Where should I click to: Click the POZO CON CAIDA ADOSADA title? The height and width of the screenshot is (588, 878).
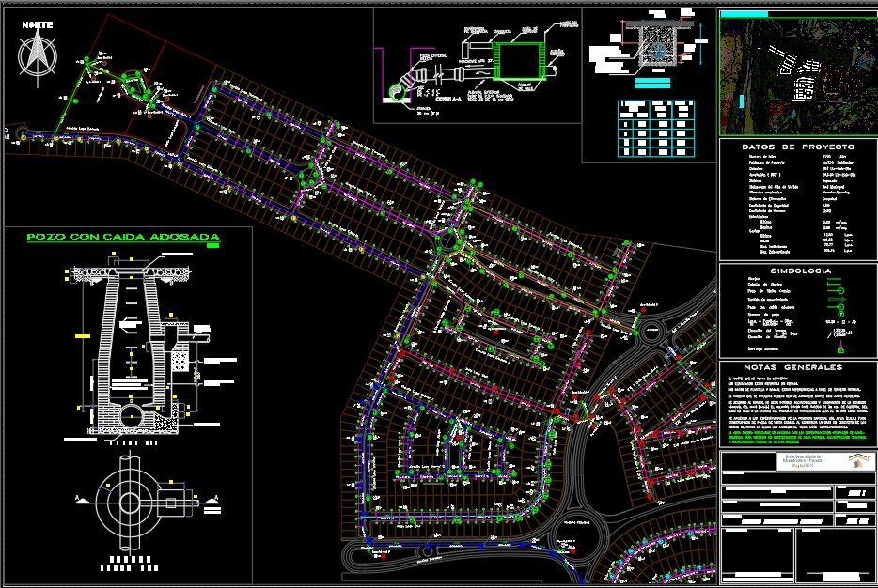tap(122, 239)
